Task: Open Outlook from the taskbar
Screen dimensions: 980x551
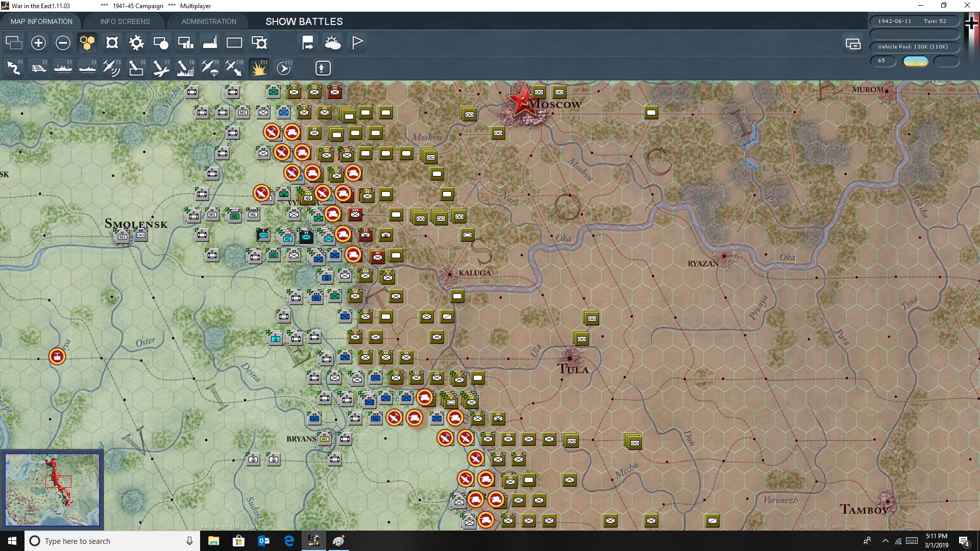Action: coord(264,541)
